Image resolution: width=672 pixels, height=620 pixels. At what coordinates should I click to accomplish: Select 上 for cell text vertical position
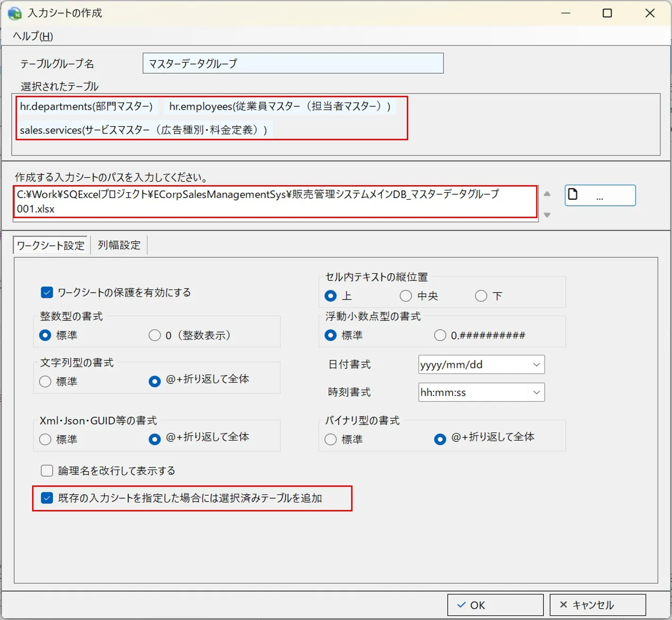point(331,296)
